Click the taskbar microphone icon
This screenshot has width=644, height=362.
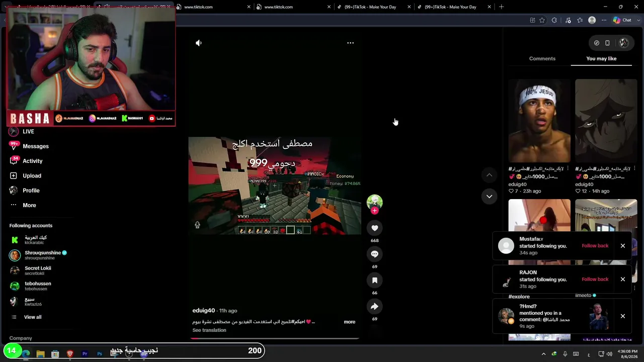[565, 354]
